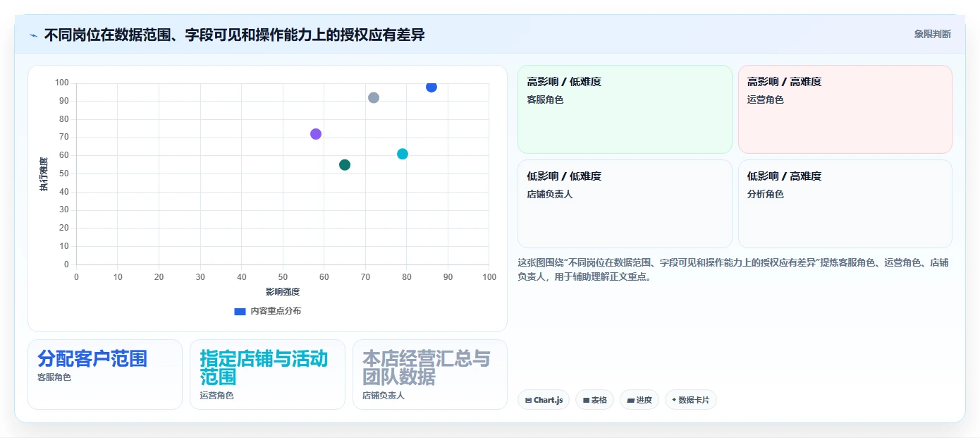
Task: Click 分析角色 text in the quadrant card
Action: click(766, 194)
